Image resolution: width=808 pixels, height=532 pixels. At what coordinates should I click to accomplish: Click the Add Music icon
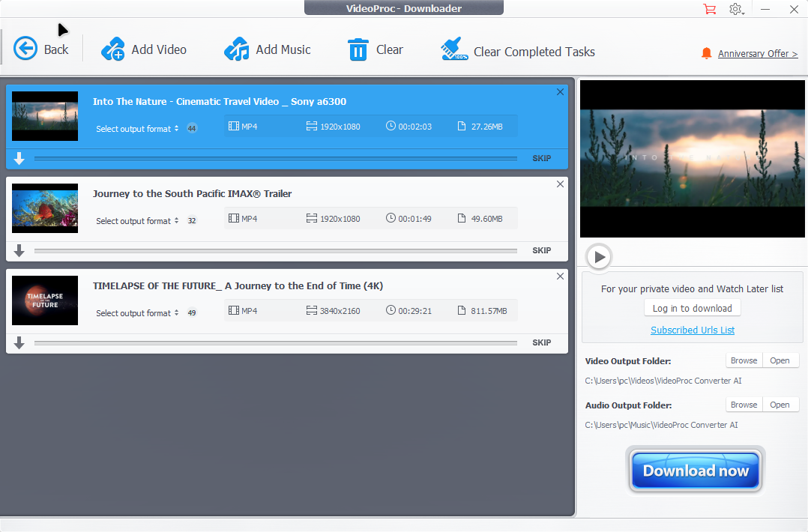click(x=237, y=49)
